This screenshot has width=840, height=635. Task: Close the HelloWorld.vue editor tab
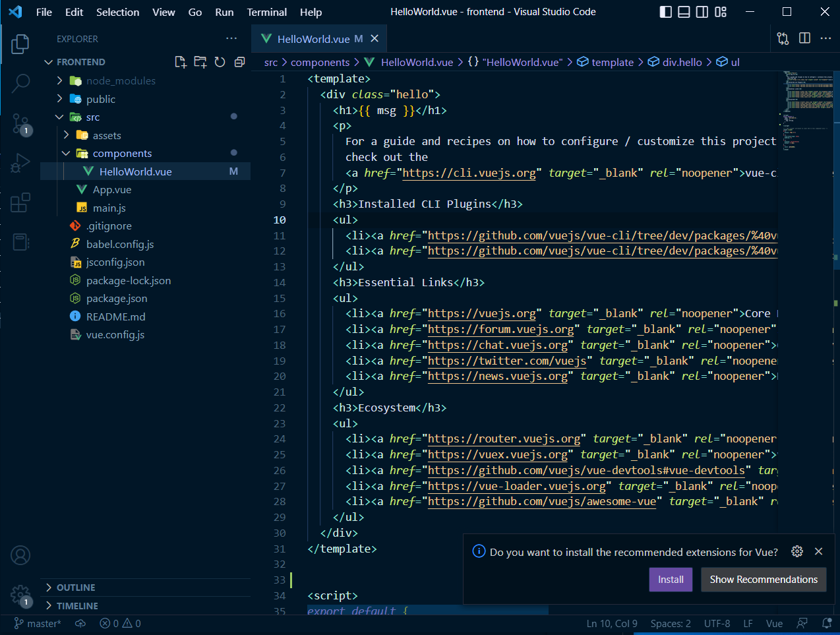375,39
